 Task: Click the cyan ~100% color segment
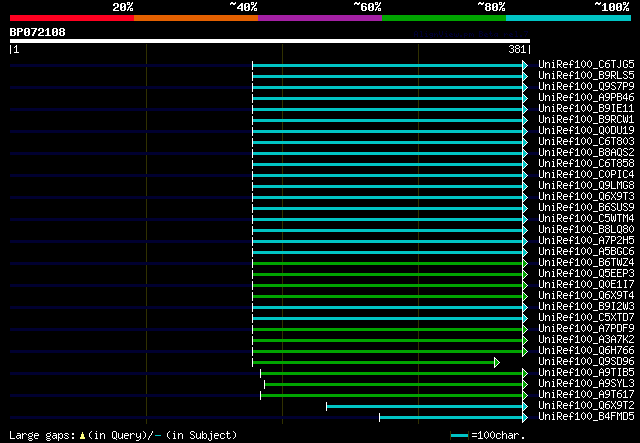[568, 18]
